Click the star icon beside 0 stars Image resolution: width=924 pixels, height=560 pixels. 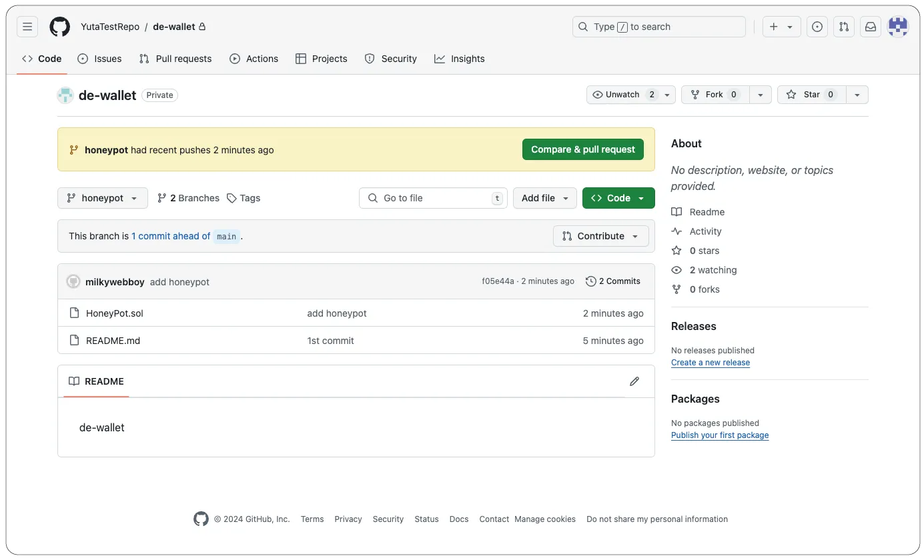676,251
